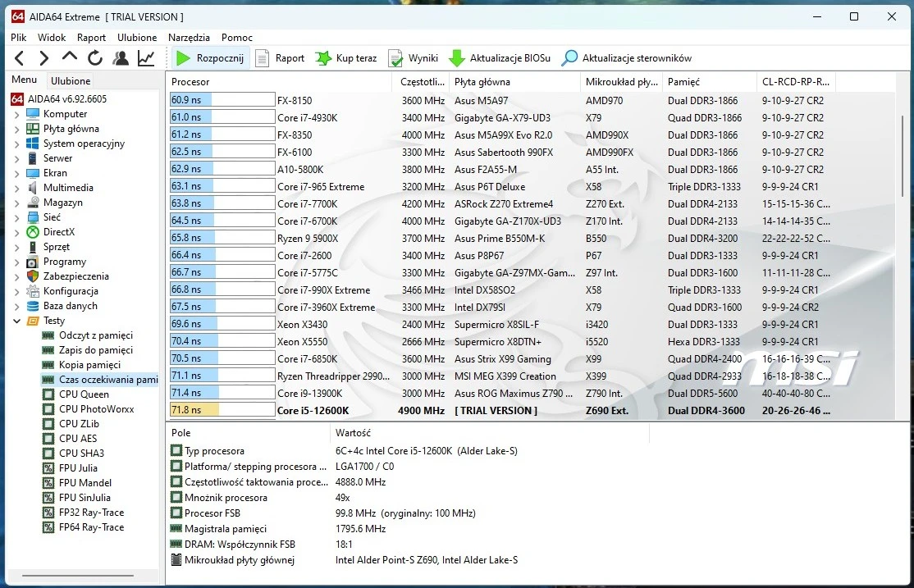Open the user accounts icon in toolbar
914x588 pixels.
tap(121, 58)
